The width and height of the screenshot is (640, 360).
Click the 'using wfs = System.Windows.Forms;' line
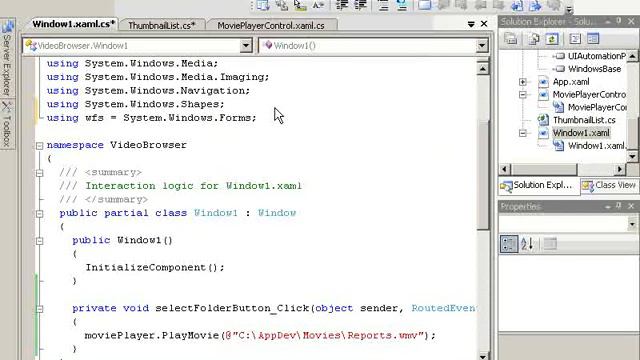point(151,118)
